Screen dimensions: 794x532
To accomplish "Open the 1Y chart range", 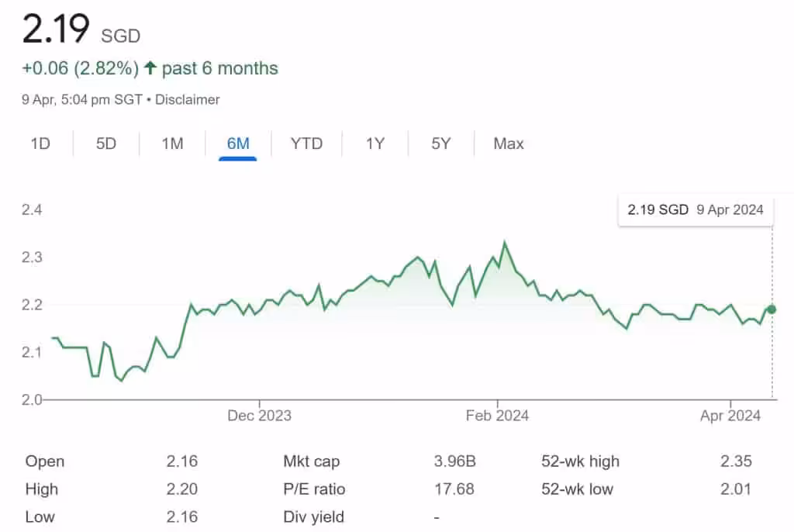I will [375, 144].
